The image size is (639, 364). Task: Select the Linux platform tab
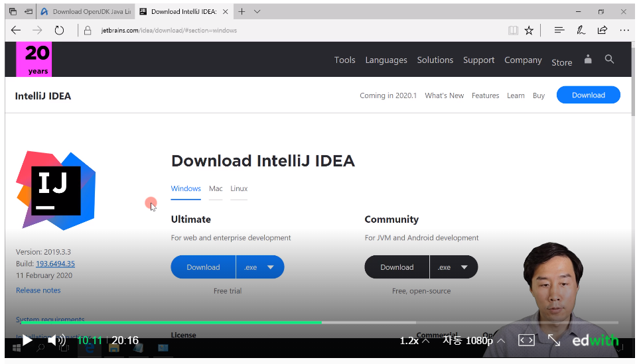239,188
